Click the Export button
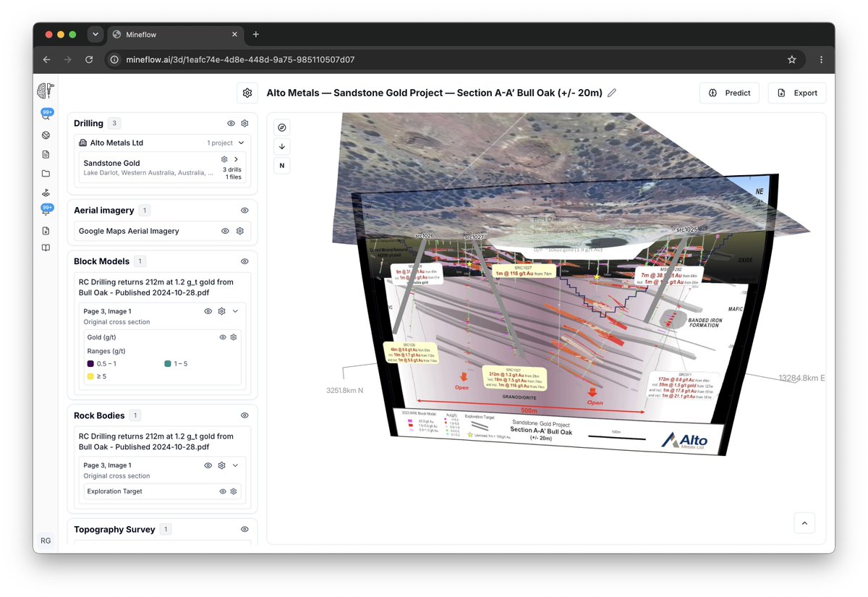868x597 pixels. 796,93
